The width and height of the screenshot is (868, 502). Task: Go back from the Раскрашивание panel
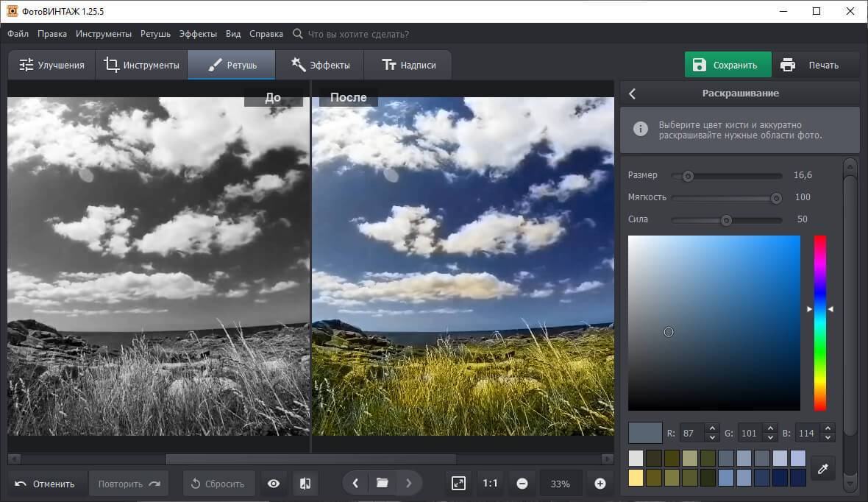pos(632,93)
